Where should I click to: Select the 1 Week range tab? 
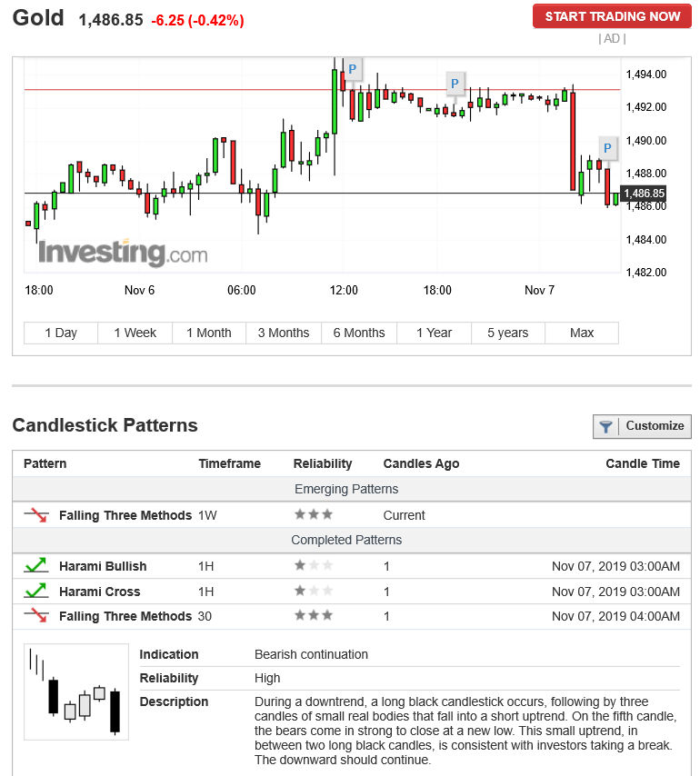pos(135,333)
